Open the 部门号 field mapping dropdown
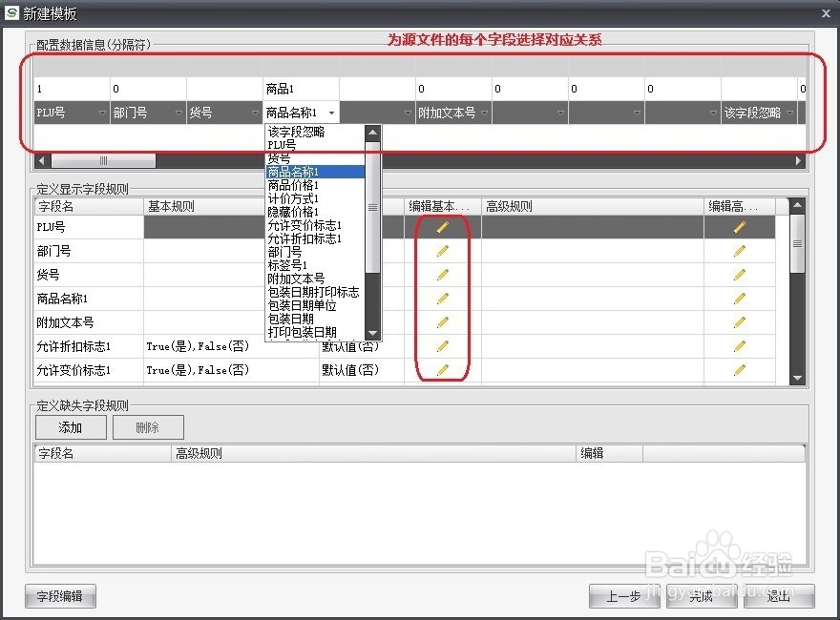 click(x=179, y=112)
